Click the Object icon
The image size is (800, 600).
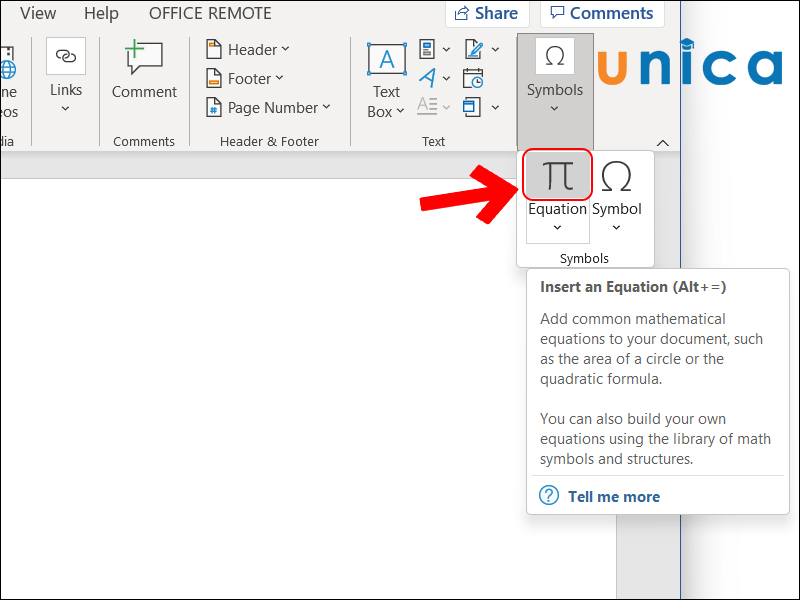pyautogui.click(x=472, y=107)
